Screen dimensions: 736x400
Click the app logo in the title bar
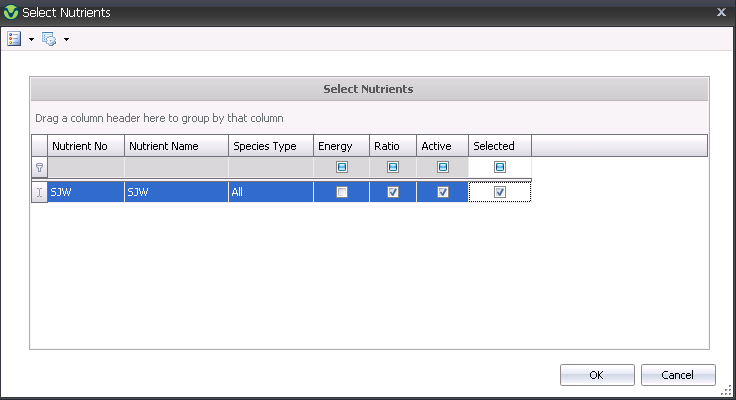tap(10, 12)
